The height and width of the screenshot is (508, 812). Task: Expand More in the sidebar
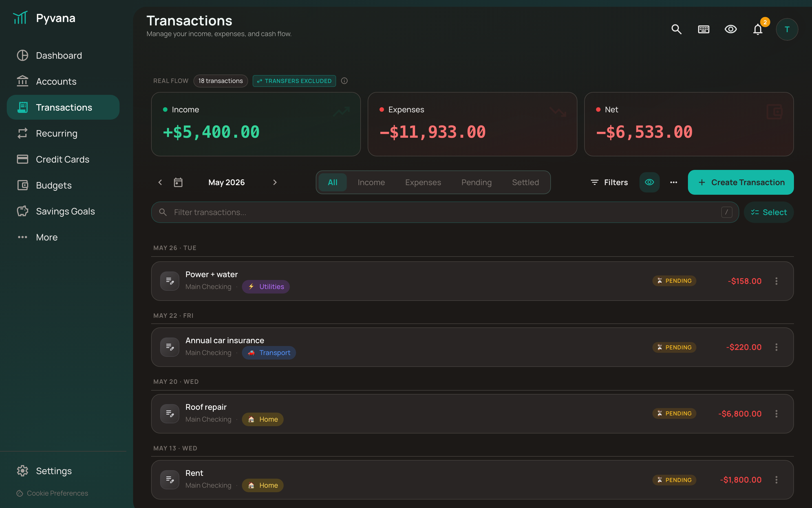pyautogui.click(x=63, y=237)
